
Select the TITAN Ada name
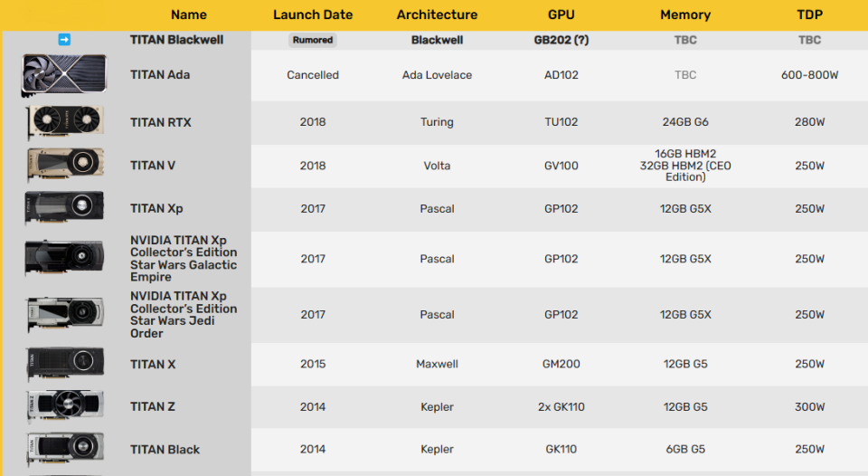tap(160, 75)
